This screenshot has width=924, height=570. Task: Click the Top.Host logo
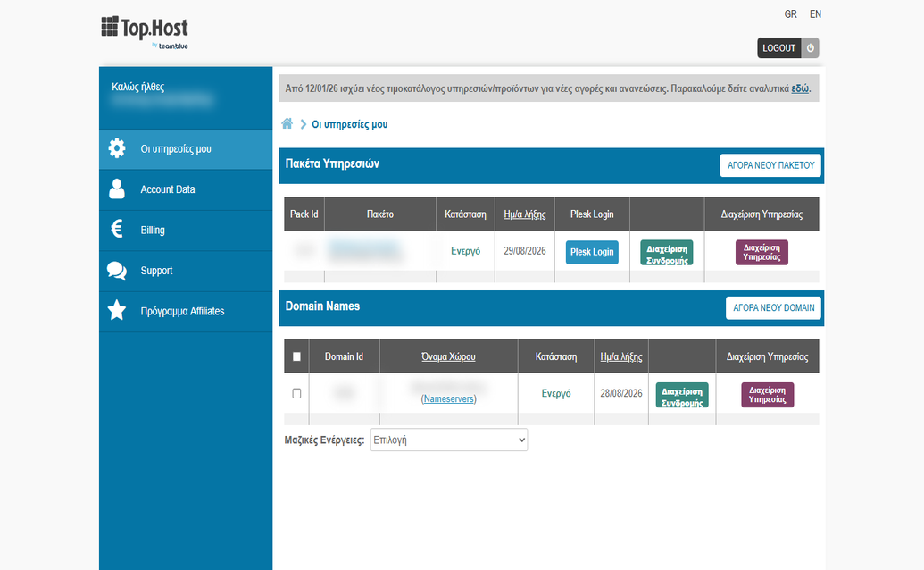click(x=145, y=32)
